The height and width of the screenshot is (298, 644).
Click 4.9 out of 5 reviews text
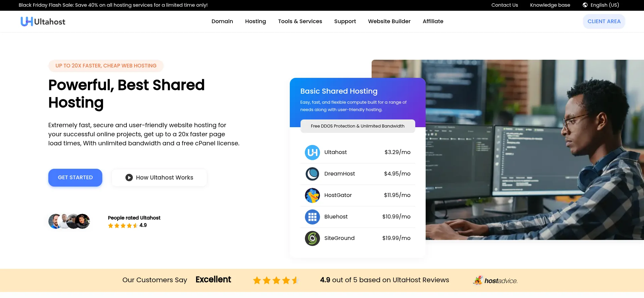click(384, 280)
